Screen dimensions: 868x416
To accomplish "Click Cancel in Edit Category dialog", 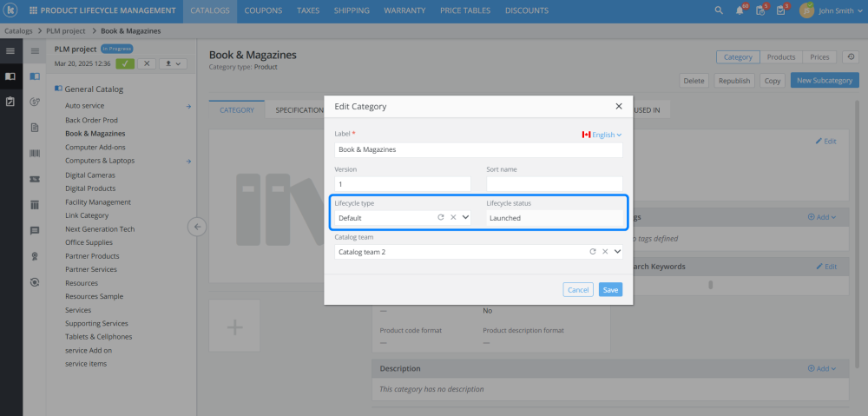I will [x=578, y=290].
